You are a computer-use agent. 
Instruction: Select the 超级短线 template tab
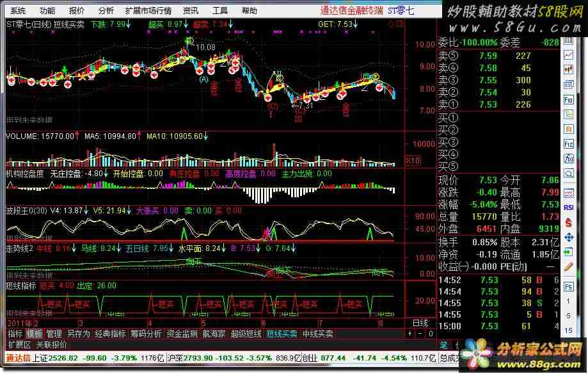click(x=246, y=334)
